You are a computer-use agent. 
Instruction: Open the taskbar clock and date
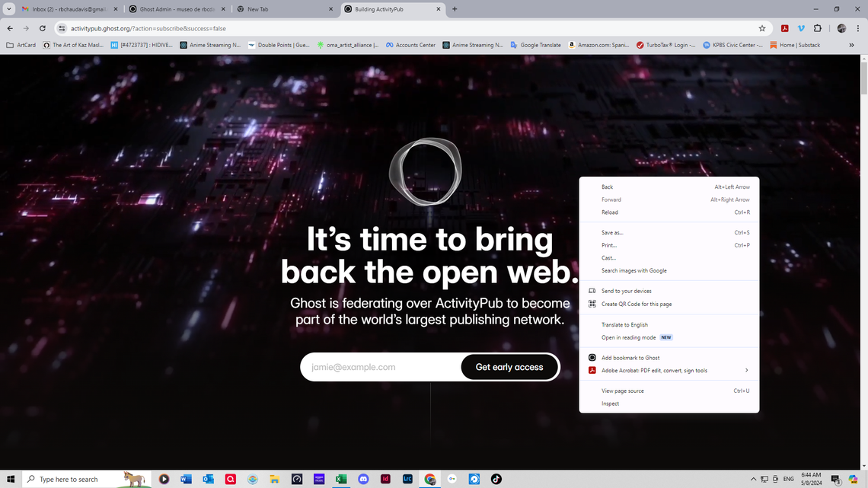[x=812, y=479]
